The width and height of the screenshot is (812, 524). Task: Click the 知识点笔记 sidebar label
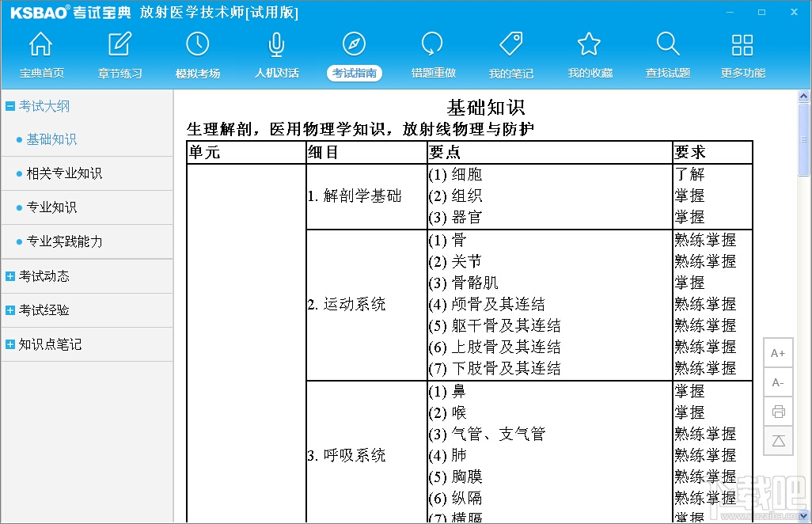[50, 344]
